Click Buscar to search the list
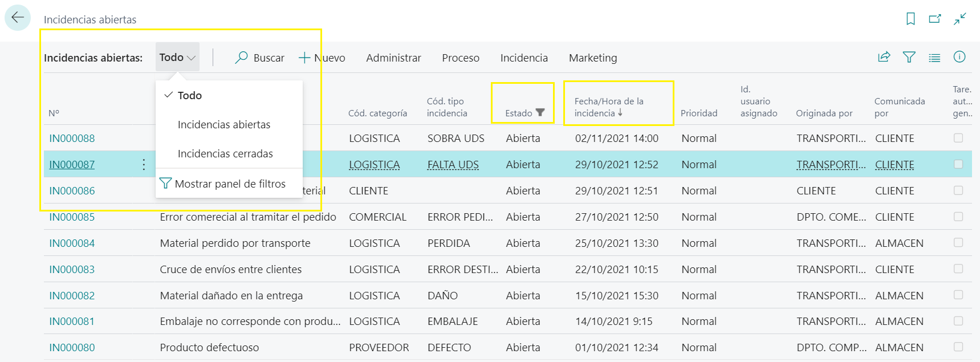 tap(260, 58)
